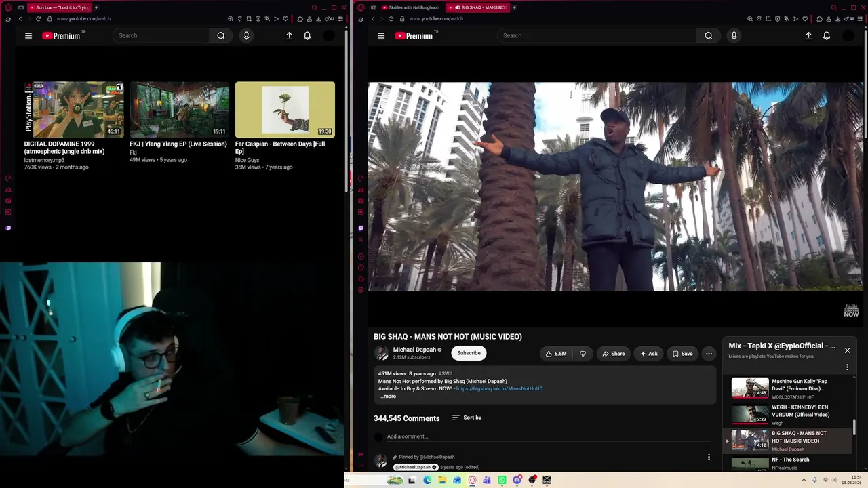The width and height of the screenshot is (868, 488).
Task: Open the taskbar clock and date
Action: point(852,480)
